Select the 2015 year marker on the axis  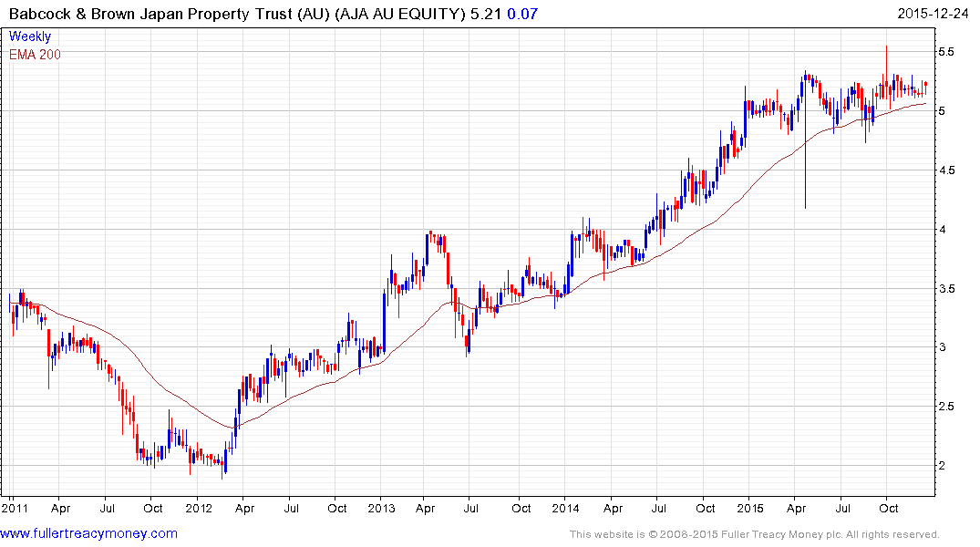point(748,507)
